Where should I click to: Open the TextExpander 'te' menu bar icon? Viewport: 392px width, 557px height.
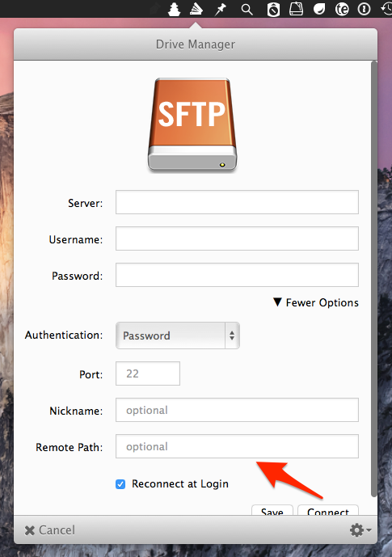click(x=342, y=9)
